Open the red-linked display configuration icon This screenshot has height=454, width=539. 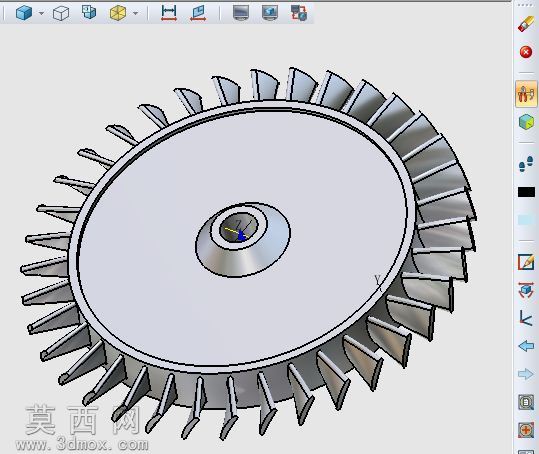coord(299,13)
